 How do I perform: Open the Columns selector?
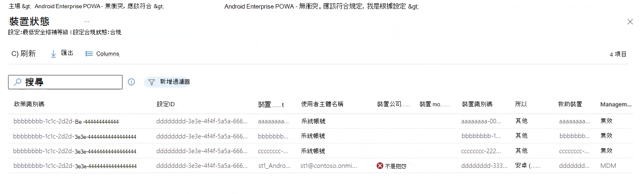click(102, 54)
